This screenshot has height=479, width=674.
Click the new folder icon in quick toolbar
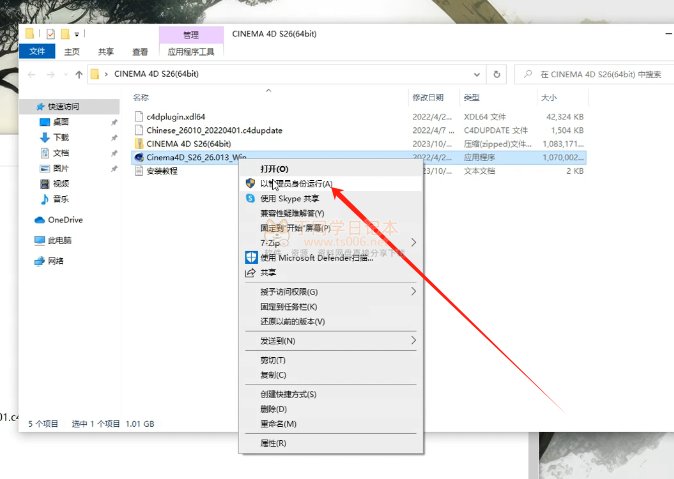(65, 34)
